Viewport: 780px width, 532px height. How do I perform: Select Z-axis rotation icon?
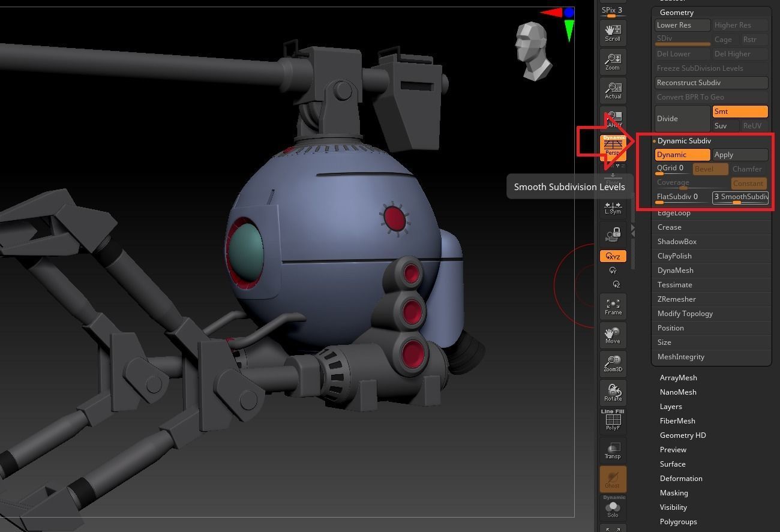coord(616,284)
